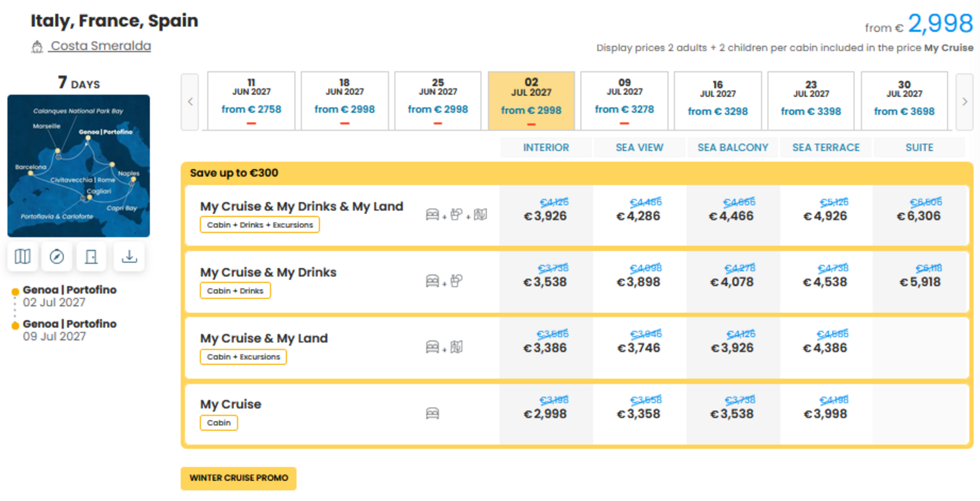Click the WINTER CRUISE PROMO button
Image resolution: width=980 pixels, height=501 pixels.
pyautogui.click(x=238, y=478)
